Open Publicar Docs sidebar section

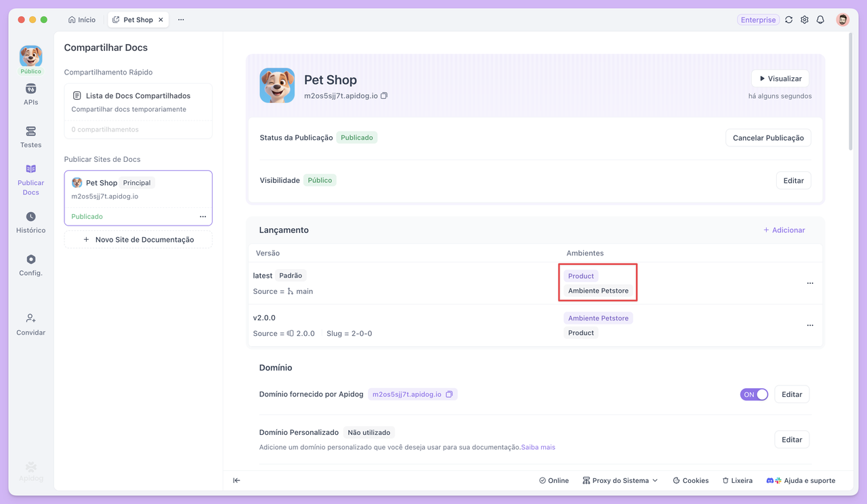coord(30,180)
